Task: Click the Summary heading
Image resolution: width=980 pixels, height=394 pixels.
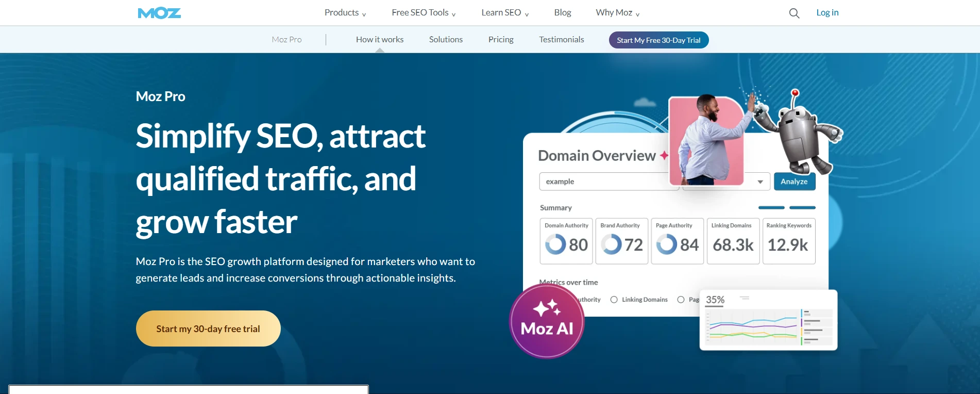Action: [555, 208]
